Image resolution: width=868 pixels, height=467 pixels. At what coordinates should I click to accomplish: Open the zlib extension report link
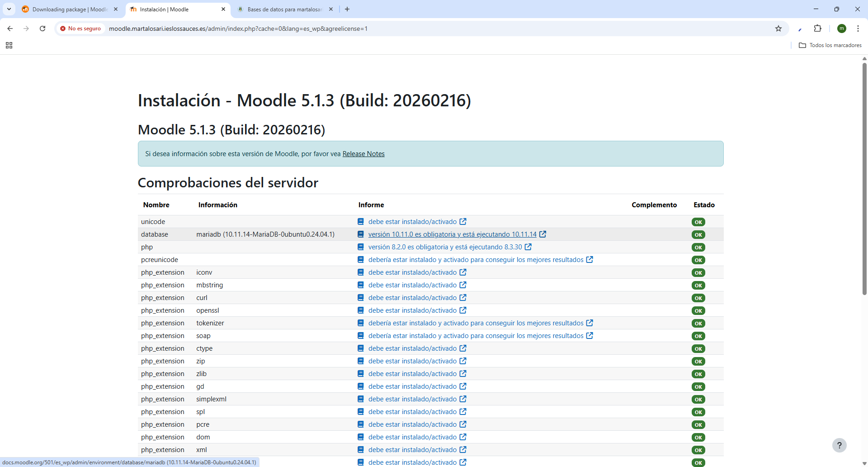pos(412,374)
